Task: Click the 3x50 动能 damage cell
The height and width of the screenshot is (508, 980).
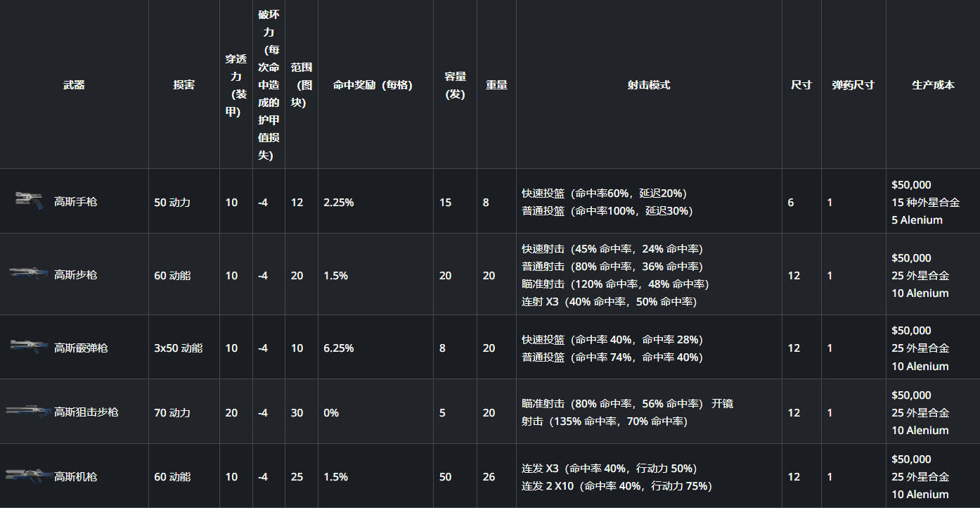Action: pyautogui.click(x=179, y=348)
